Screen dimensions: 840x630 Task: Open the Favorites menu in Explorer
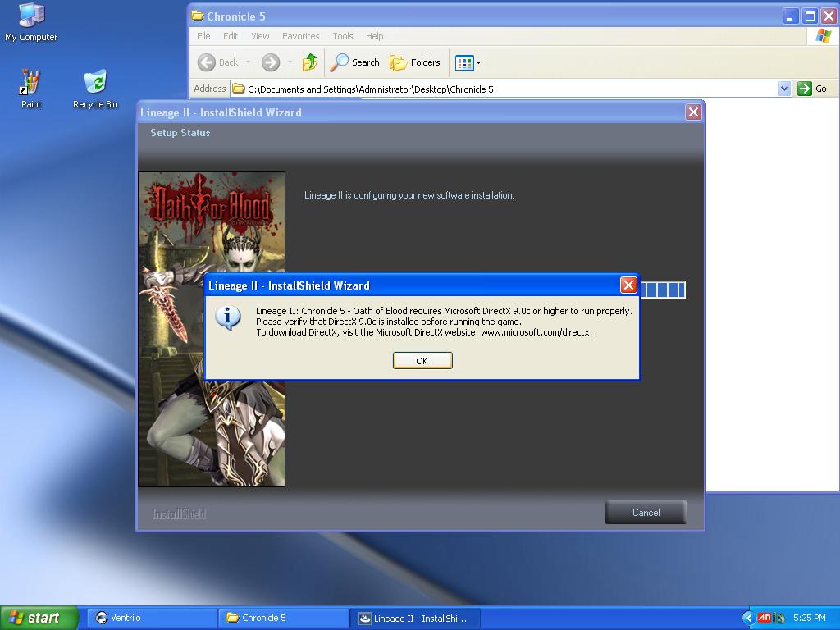click(x=300, y=36)
